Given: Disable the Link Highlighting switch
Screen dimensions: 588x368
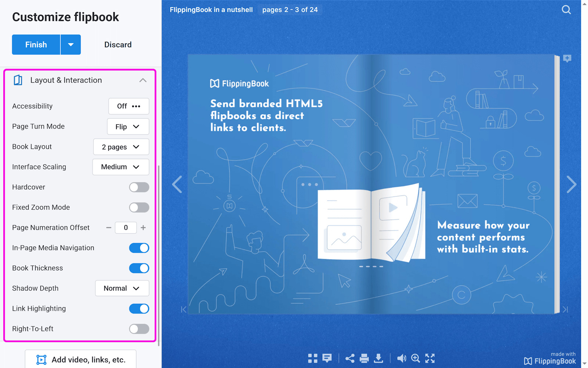Looking at the screenshot, I should (x=139, y=309).
